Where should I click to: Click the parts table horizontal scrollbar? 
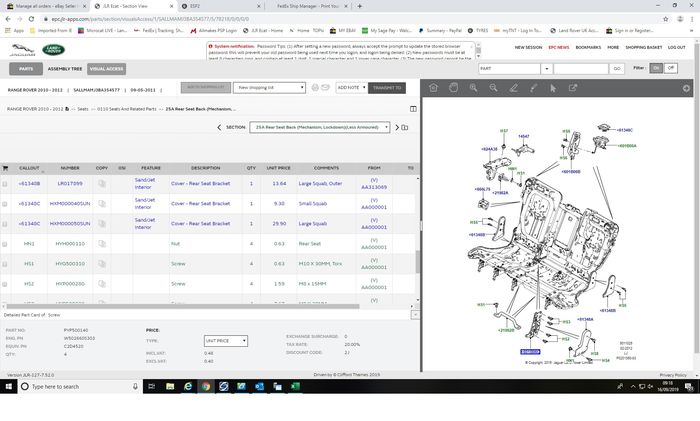[183, 306]
